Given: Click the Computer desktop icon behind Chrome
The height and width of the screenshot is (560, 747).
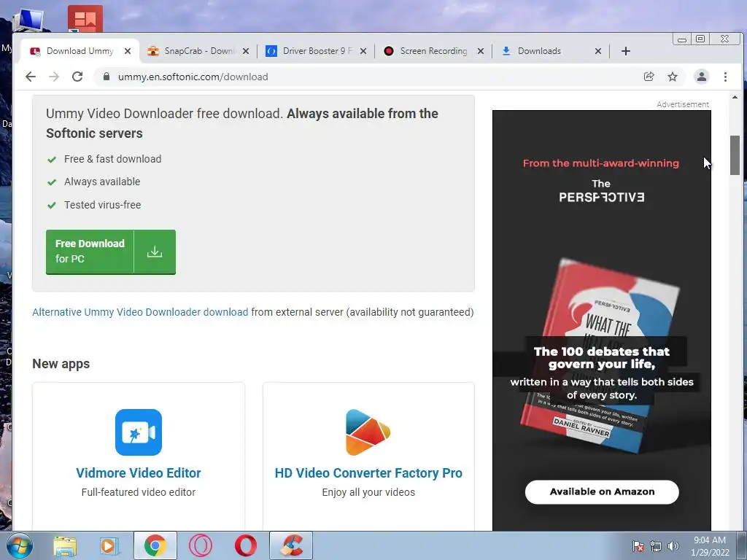Looking at the screenshot, I should coord(29,19).
